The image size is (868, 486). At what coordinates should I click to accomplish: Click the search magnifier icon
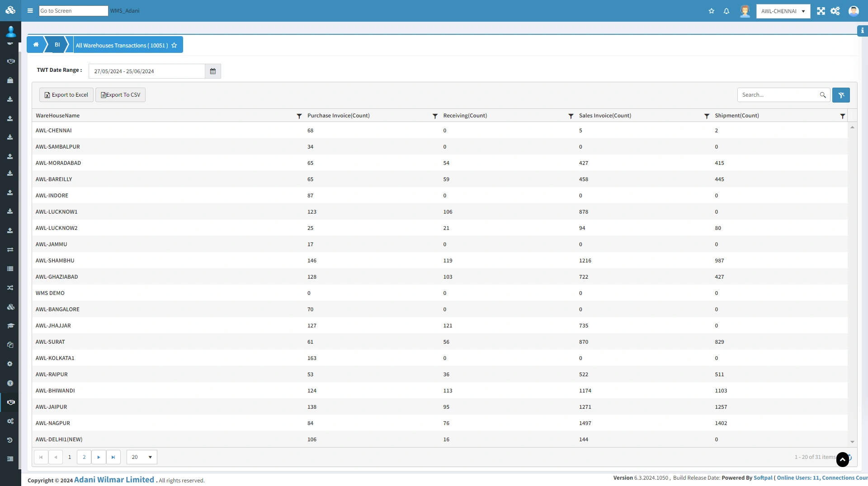[x=823, y=95]
